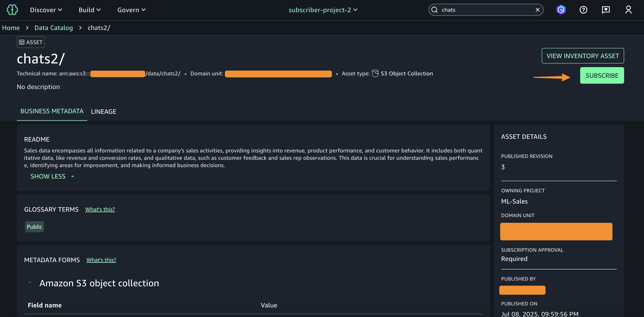
Task: Select the BUSINESS METADATA tab
Action: click(52, 111)
